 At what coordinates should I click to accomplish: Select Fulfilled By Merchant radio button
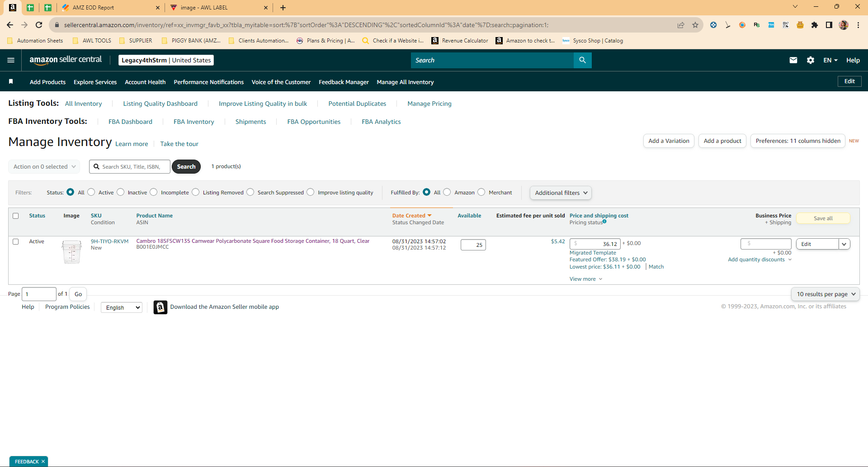point(481,192)
